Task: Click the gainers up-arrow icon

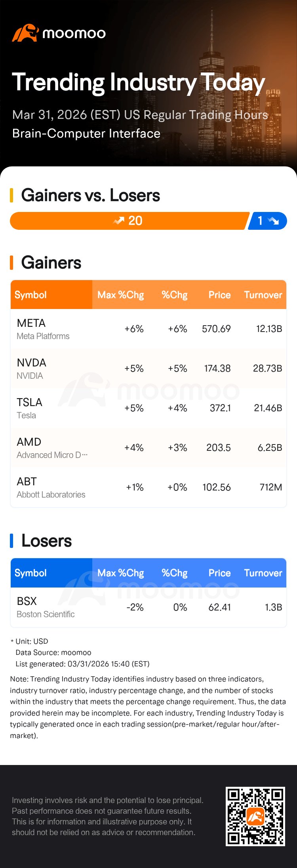Action: coord(118,221)
